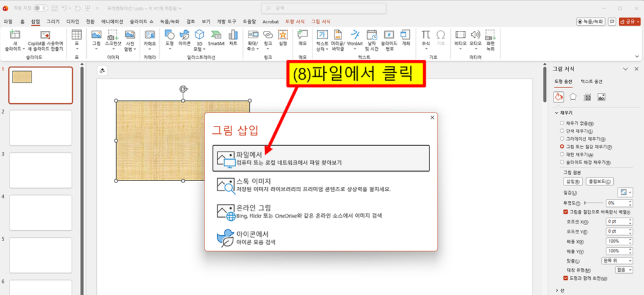This screenshot has width=644, height=295.
Task: Open the 표 (Table) insert tool
Action: pyautogui.click(x=76, y=35)
